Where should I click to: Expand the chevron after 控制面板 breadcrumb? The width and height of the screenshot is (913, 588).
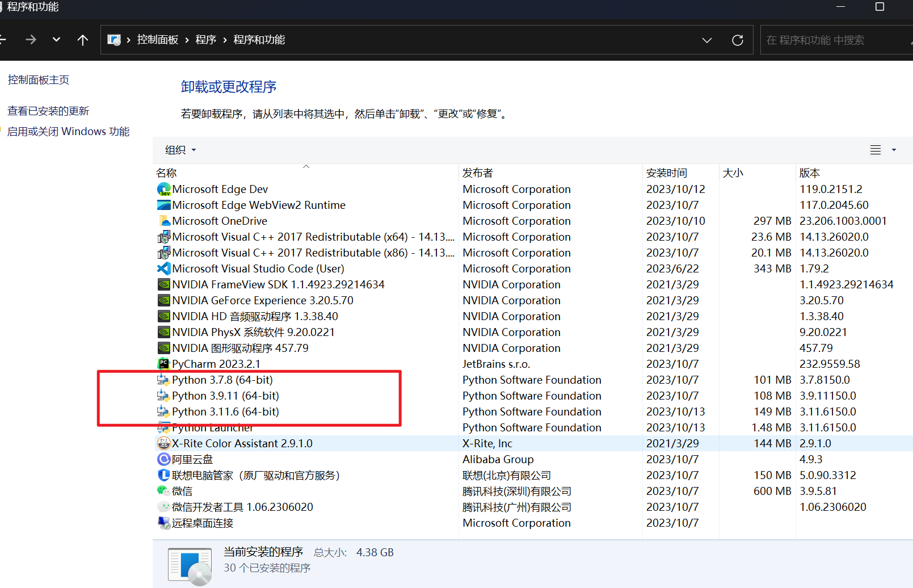[x=187, y=40]
